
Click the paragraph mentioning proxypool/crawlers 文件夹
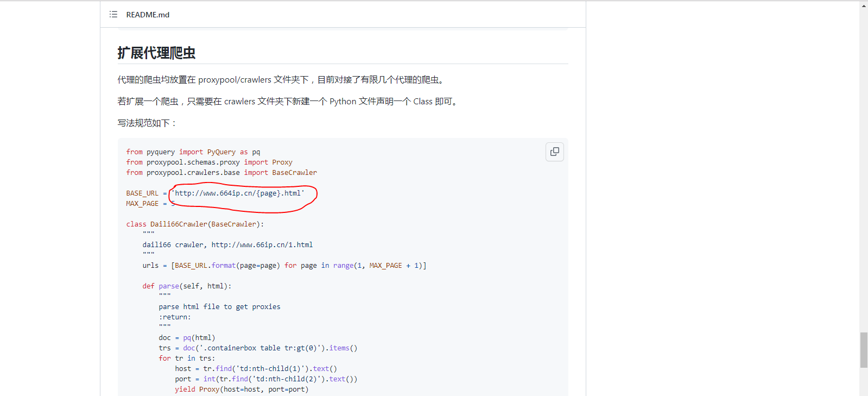click(282, 80)
